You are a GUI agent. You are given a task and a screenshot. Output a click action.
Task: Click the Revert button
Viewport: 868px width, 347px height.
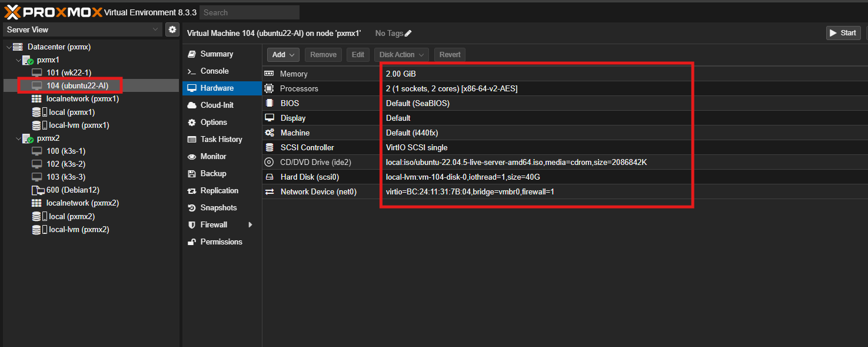450,55
